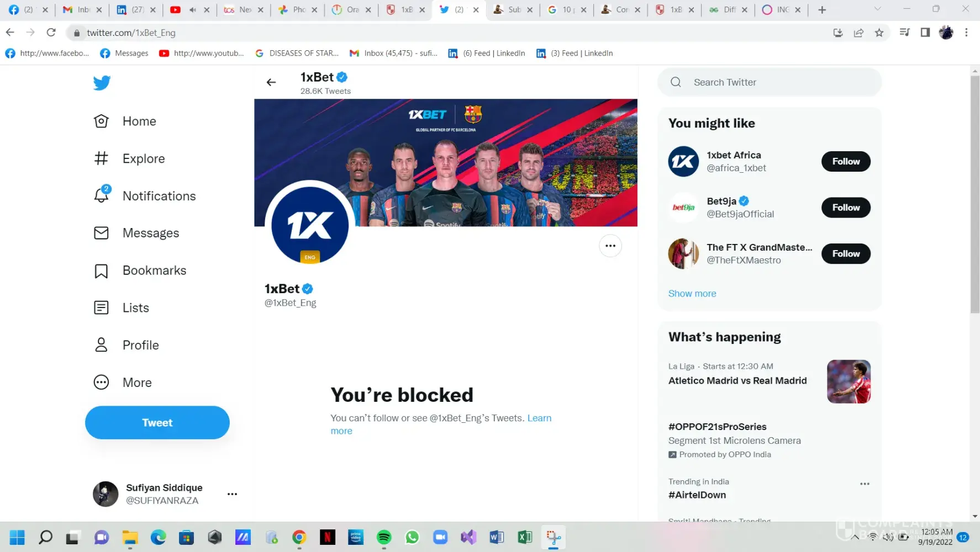980x552 pixels.
Task: Click the address bar URL
Action: (131, 33)
